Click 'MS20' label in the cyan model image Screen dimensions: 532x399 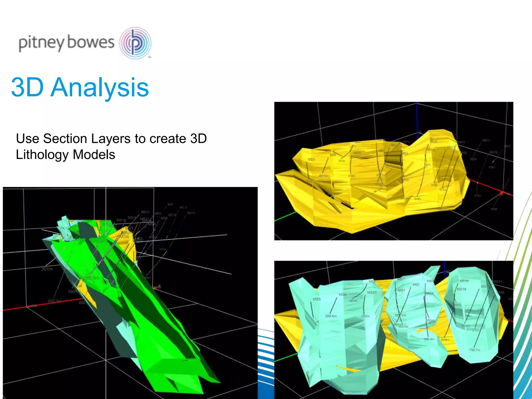coord(372,292)
